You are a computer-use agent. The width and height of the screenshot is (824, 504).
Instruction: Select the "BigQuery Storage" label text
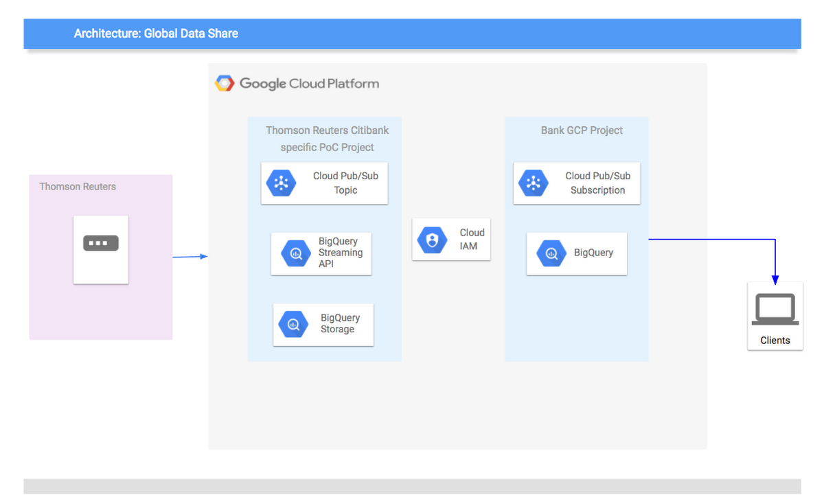340,323
